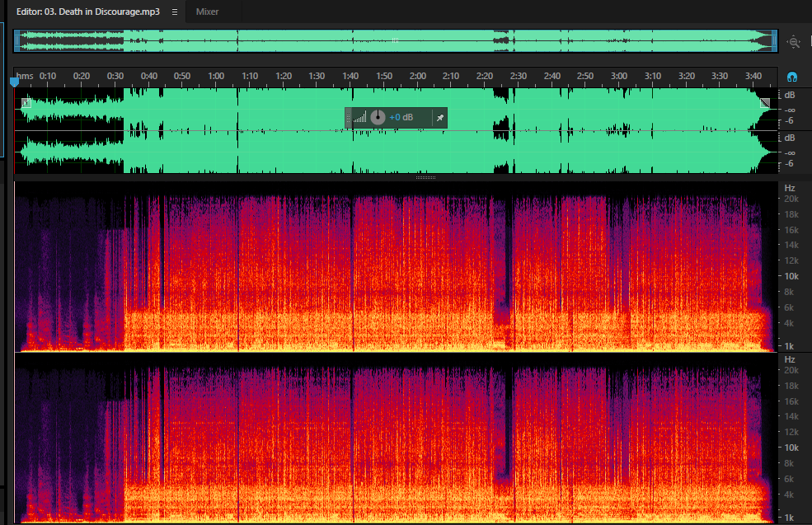Image resolution: width=812 pixels, height=525 pixels.
Task: Click the -6 mark on lower channel scale
Action: (x=789, y=164)
